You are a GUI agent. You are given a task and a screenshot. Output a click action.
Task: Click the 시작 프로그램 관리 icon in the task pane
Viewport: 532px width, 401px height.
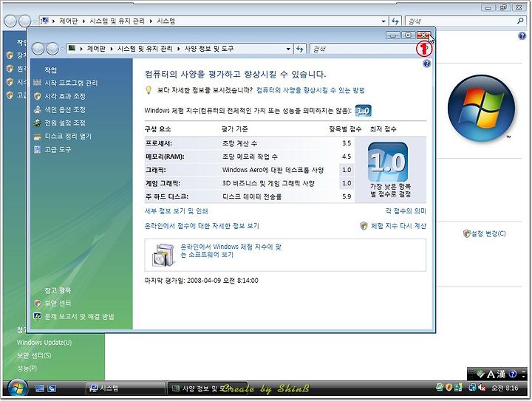pos(38,83)
